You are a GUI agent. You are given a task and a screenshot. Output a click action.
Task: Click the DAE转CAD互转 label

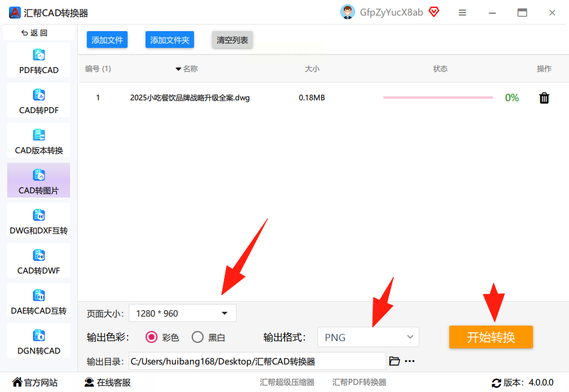(39, 311)
